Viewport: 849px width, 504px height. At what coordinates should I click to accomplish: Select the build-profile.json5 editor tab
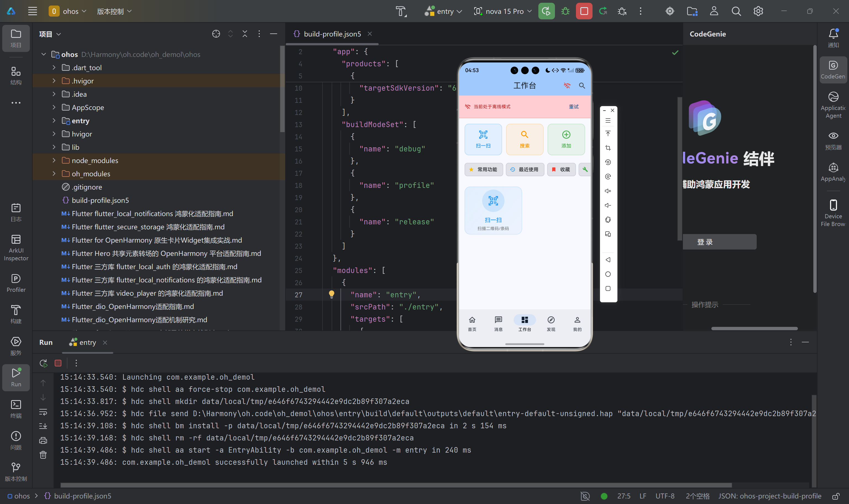click(x=332, y=34)
